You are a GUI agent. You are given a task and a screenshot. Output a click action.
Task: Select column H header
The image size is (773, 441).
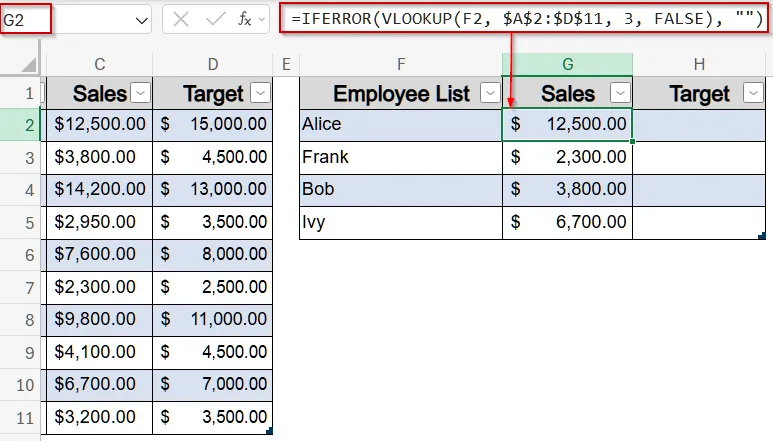coord(699,65)
